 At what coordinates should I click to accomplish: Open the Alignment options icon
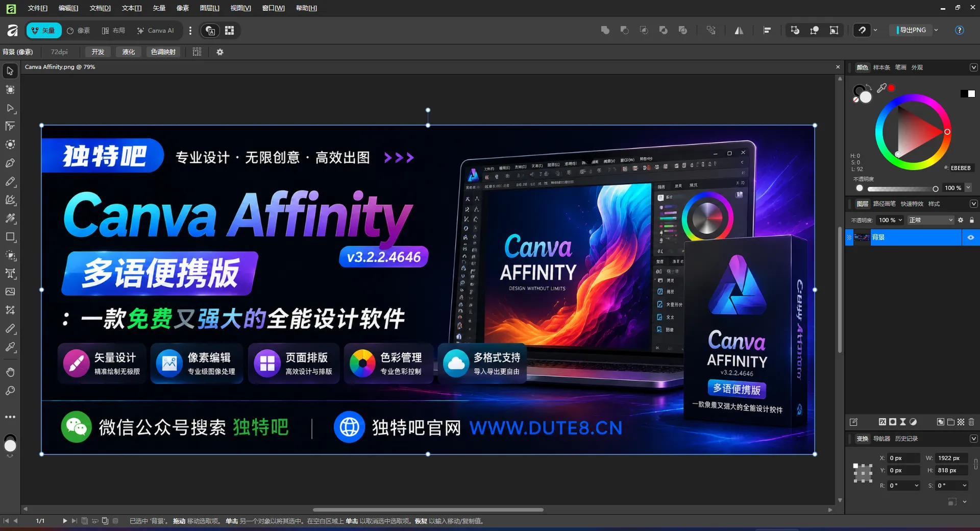tap(767, 30)
